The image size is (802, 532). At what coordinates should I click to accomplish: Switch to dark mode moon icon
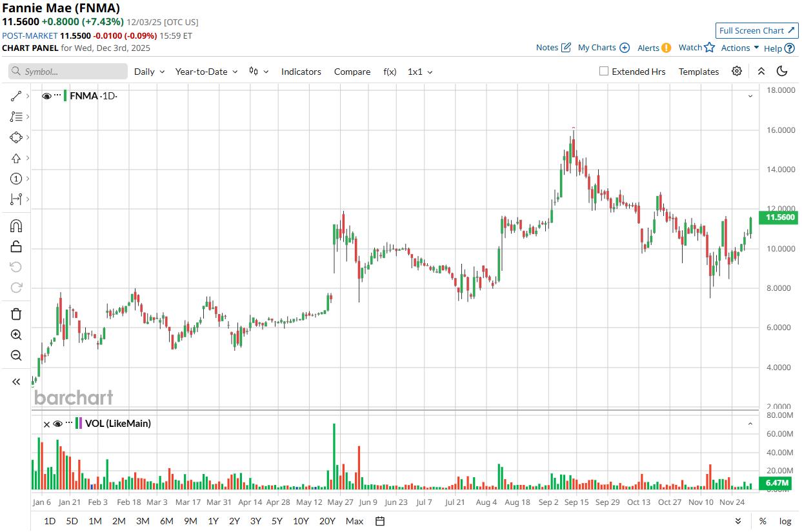[x=782, y=72]
